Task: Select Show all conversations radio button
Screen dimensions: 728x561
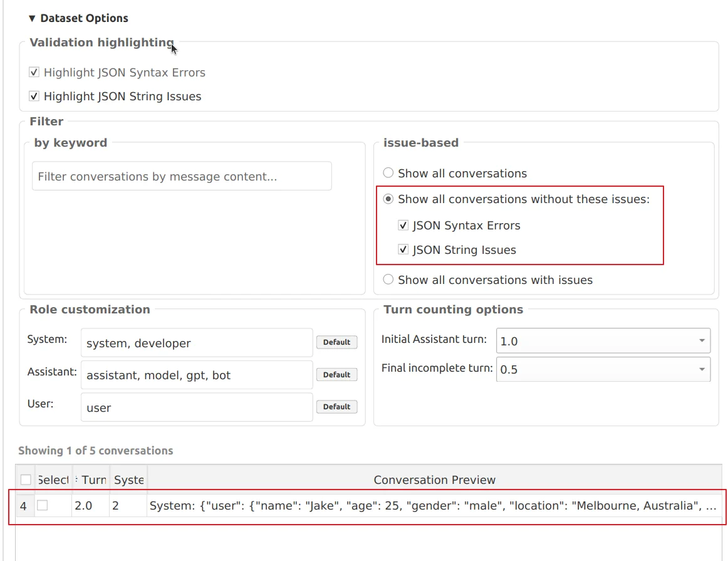Action: coord(388,173)
